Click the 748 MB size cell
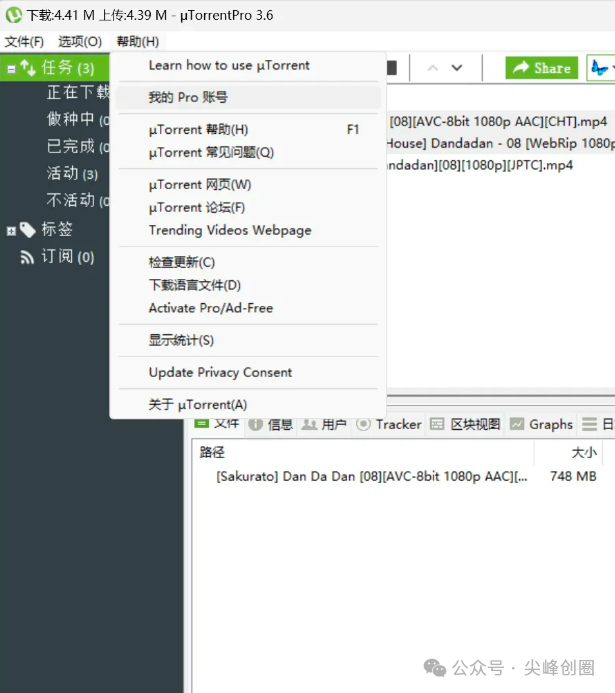Viewport: 615px width, 693px height. [573, 476]
